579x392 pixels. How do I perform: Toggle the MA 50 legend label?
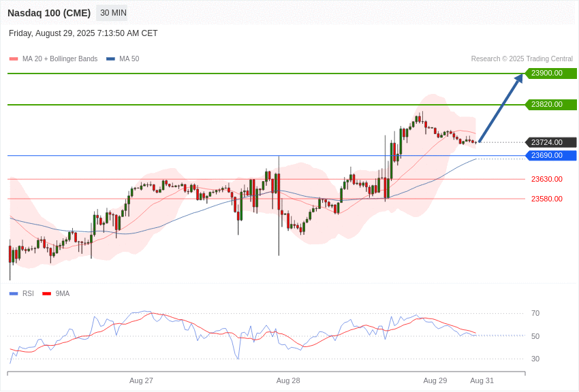129,59
